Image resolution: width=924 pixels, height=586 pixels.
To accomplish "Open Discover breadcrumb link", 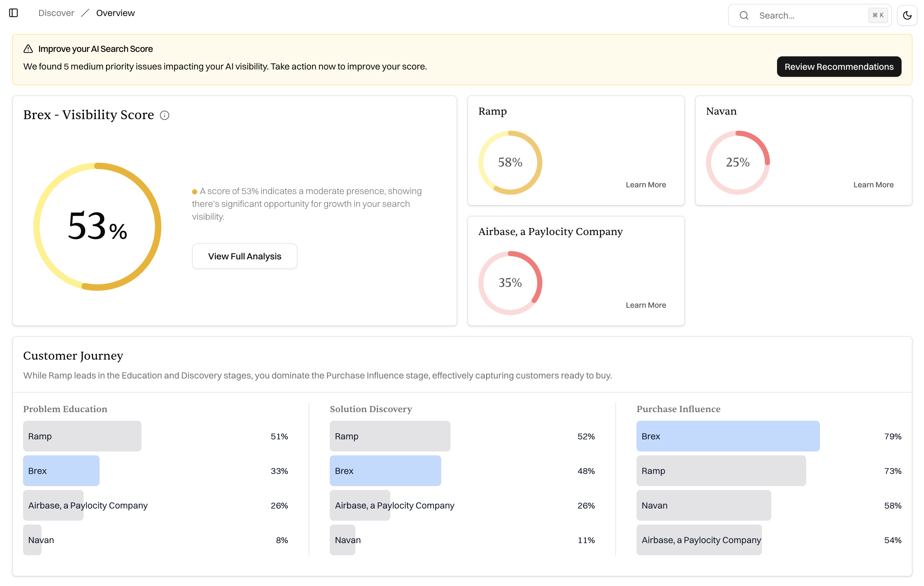I will (56, 13).
